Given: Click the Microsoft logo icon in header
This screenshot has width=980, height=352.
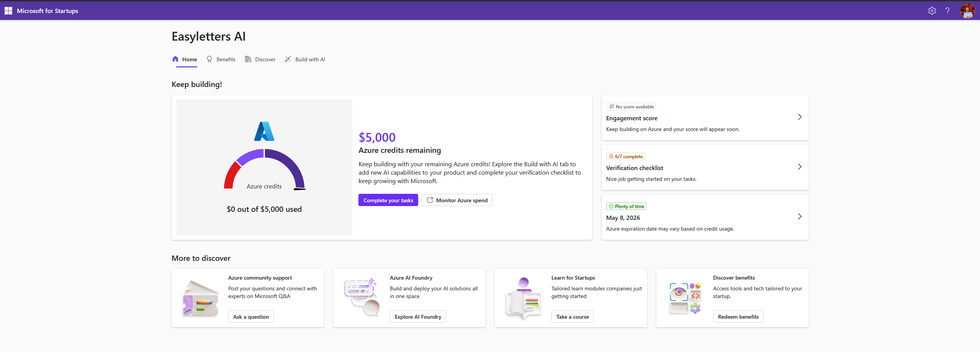Looking at the screenshot, I should pyautogui.click(x=8, y=11).
